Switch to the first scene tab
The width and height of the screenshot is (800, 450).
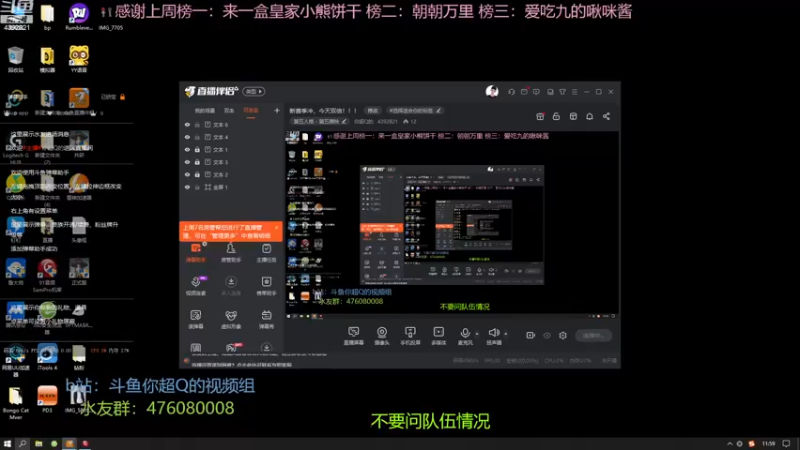tap(205, 111)
